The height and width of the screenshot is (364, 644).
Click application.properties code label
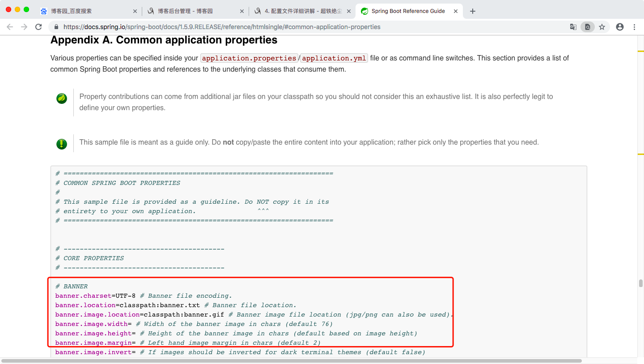pos(249,58)
